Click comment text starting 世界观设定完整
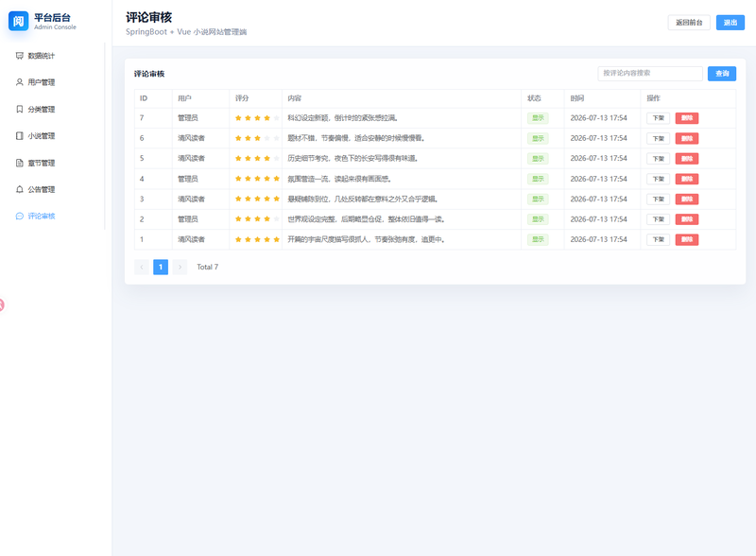756x556 pixels. pyautogui.click(x=366, y=219)
